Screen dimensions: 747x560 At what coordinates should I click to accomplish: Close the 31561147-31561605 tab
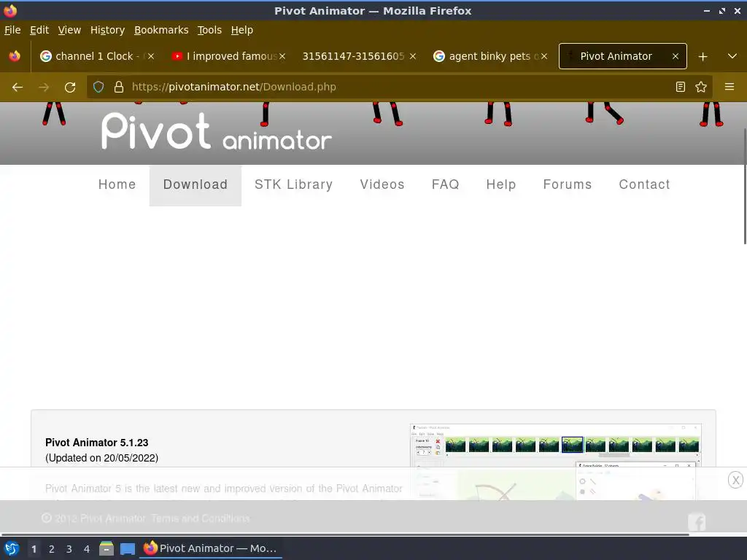[x=413, y=56]
